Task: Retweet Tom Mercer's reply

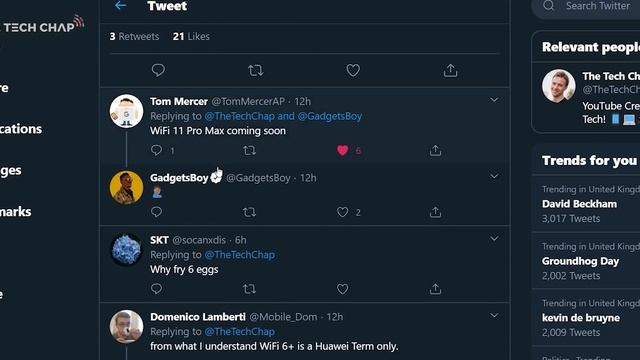Action: [x=249, y=150]
